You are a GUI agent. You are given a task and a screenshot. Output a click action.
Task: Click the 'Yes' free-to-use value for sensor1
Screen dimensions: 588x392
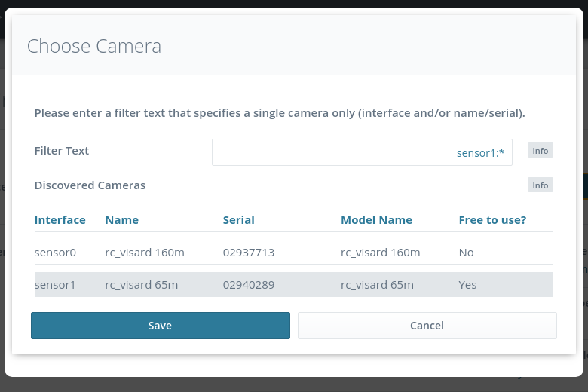[x=467, y=285]
